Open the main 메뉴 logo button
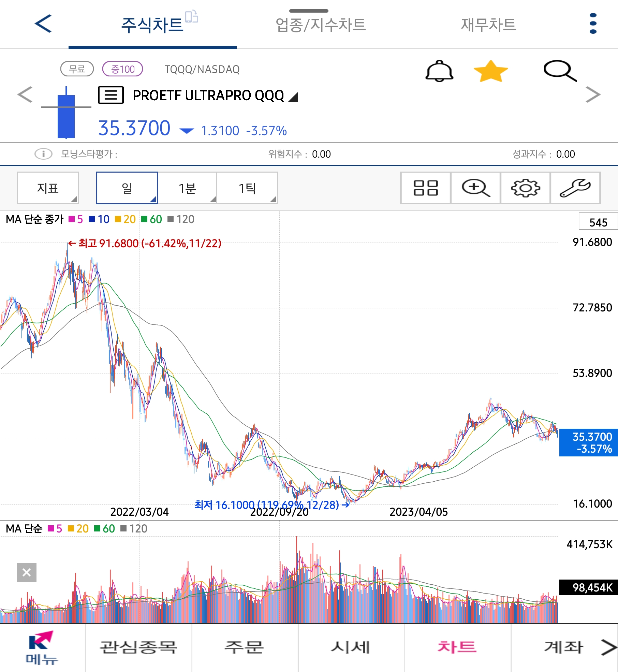 [42, 648]
